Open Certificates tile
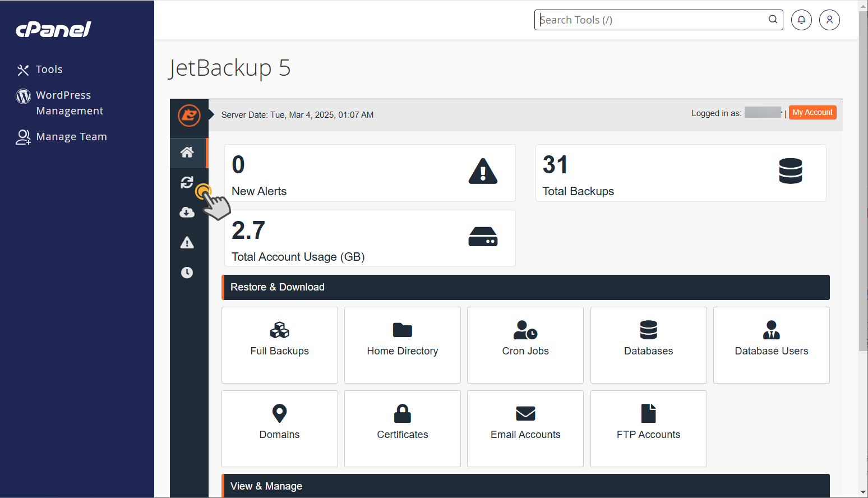868x498 pixels. click(x=403, y=428)
